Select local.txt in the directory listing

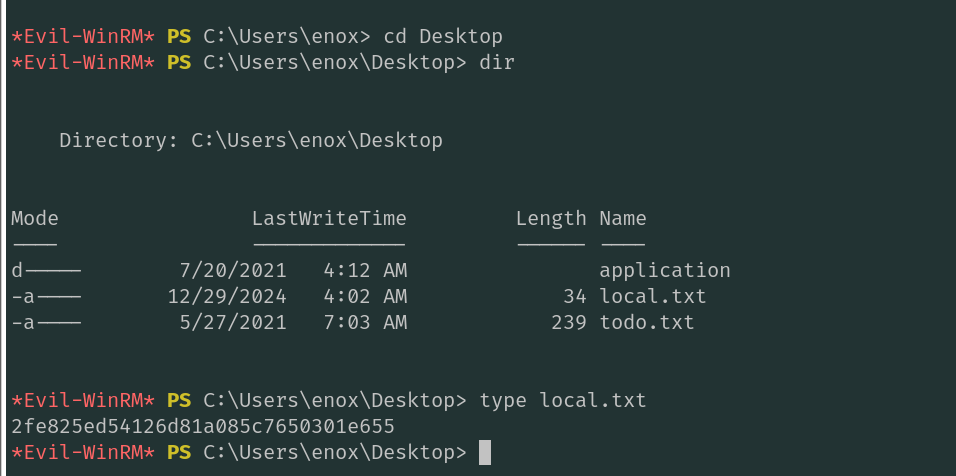653,296
